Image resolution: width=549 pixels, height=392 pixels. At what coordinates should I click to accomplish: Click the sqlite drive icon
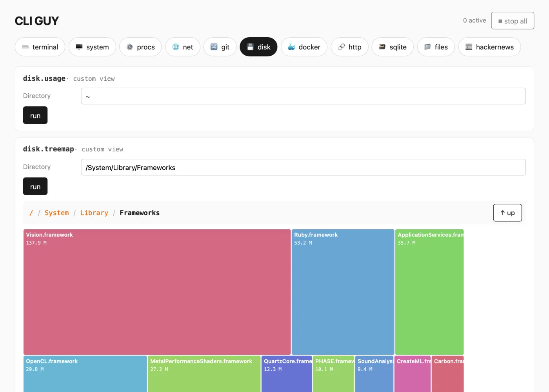click(x=382, y=47)
